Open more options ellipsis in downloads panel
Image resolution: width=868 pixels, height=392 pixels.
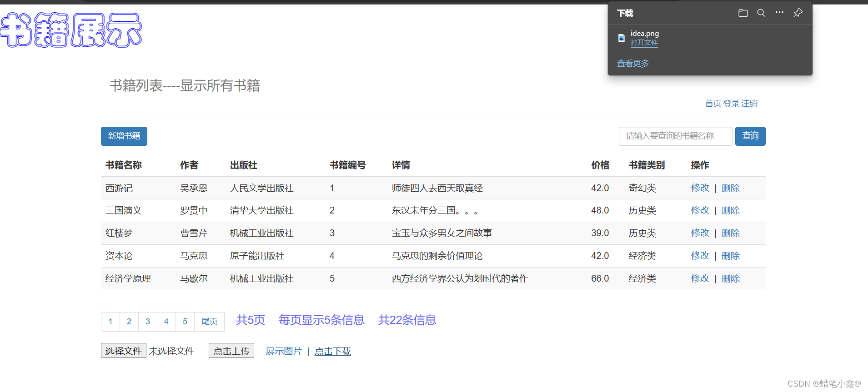point(779,13)
